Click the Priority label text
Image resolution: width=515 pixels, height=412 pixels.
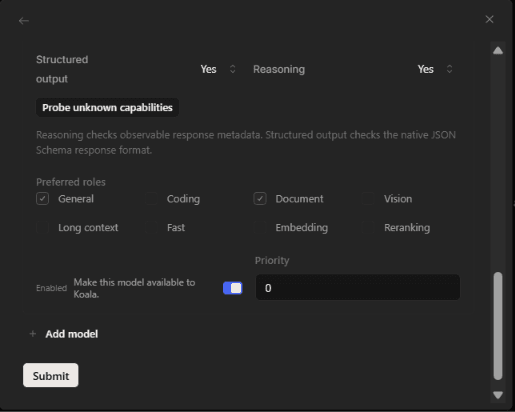(272, 260)
